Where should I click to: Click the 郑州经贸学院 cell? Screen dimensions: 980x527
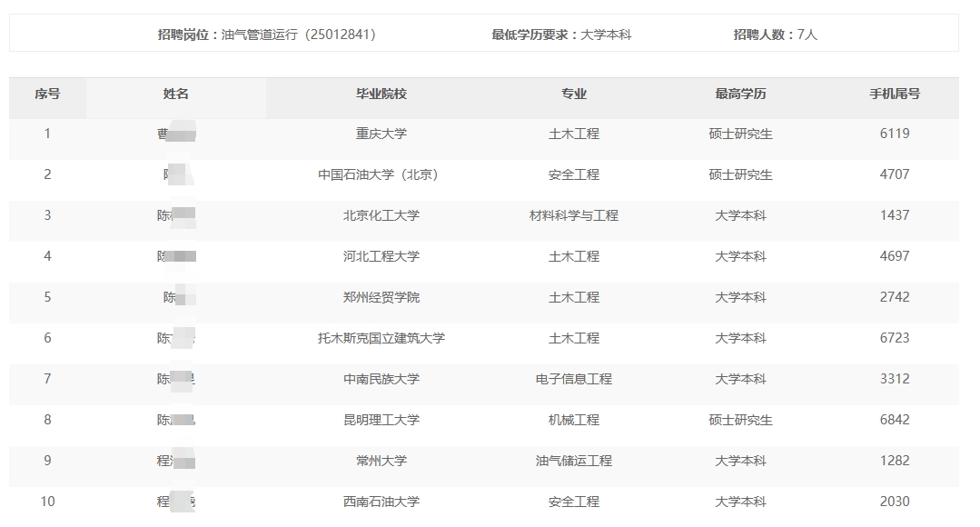point(381,297)
